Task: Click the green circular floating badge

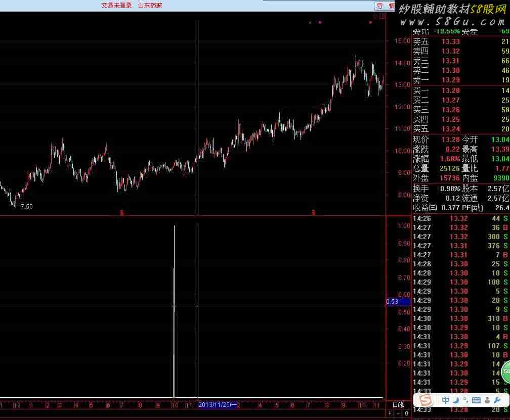Action: [x=505, y=372]
